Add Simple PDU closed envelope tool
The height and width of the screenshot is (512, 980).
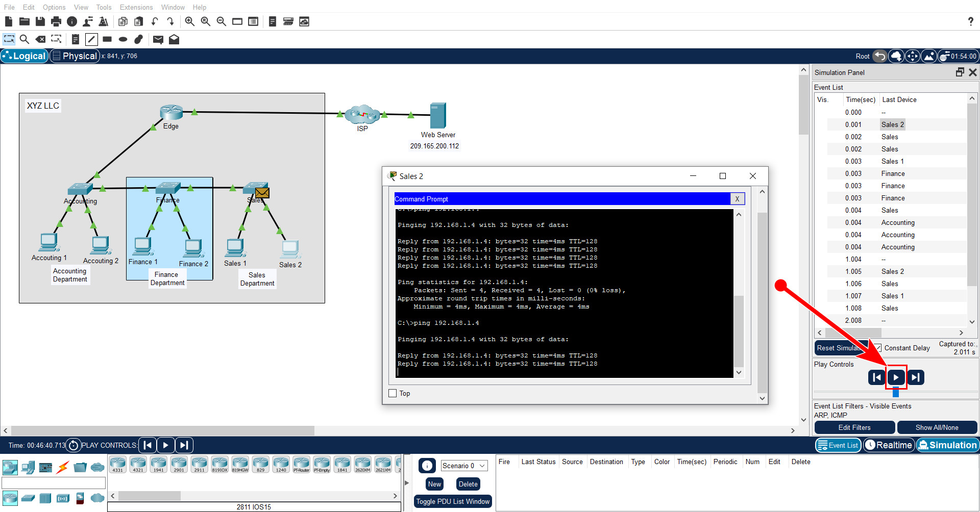click(x=158, y=39)
